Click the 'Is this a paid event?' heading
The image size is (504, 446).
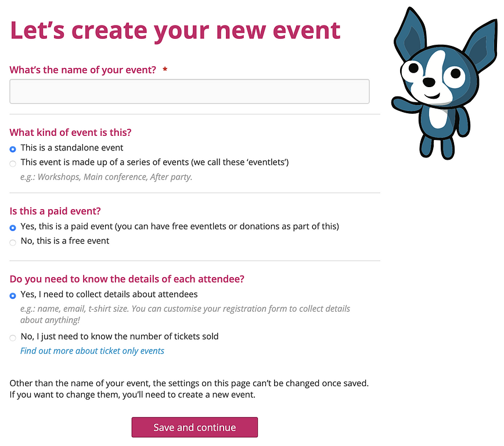[55, 211]
